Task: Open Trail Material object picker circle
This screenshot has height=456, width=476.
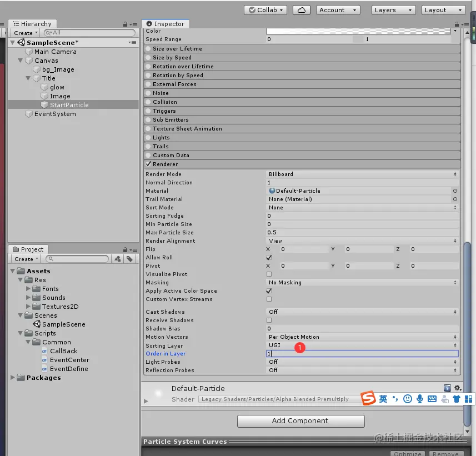Action: (455, 199)
